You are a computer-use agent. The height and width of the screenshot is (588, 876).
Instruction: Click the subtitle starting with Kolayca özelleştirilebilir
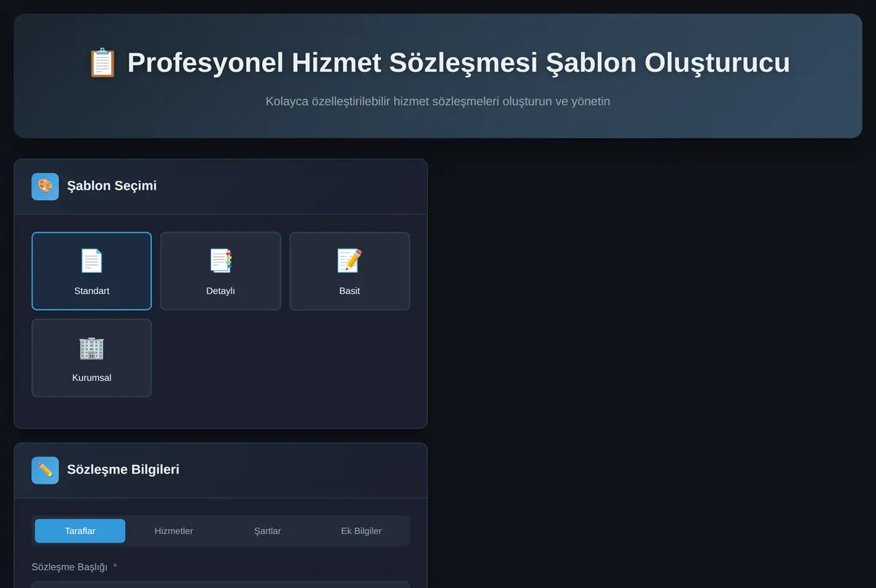click(438, 101)
